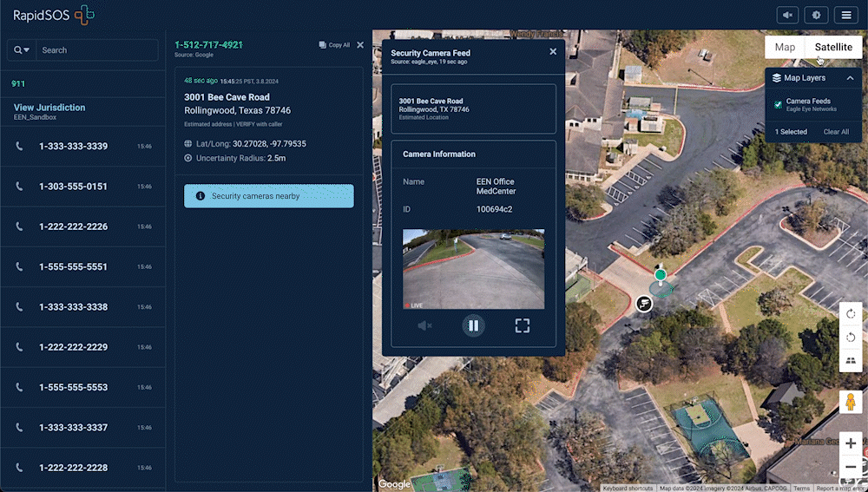The image size is (868, 492).
Task: Expand camera feed to fullscreen
Action: (522, 326)
